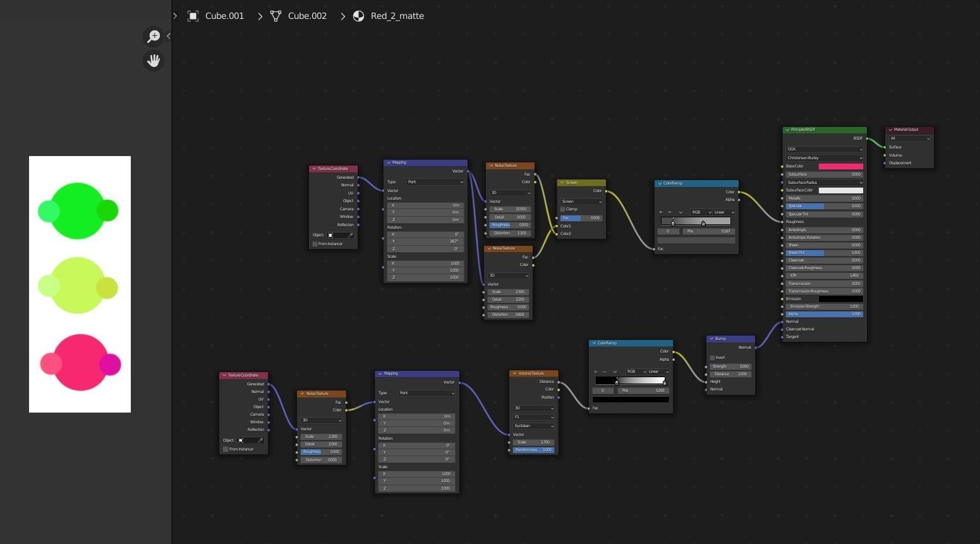The width and height of the screenshot is (980, 544).
Task: Click eyedropper in lower Texture Coordinate Object field
Action: point(260,440)
